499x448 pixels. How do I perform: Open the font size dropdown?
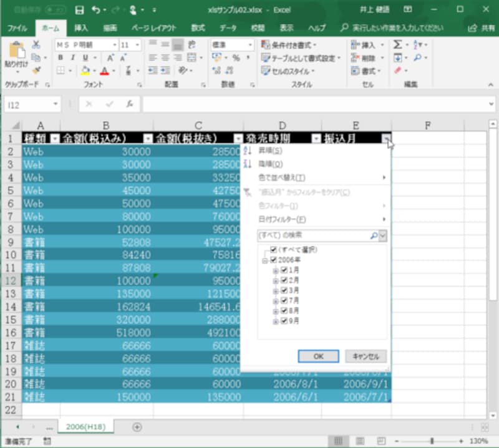click(x=137, y=45)
